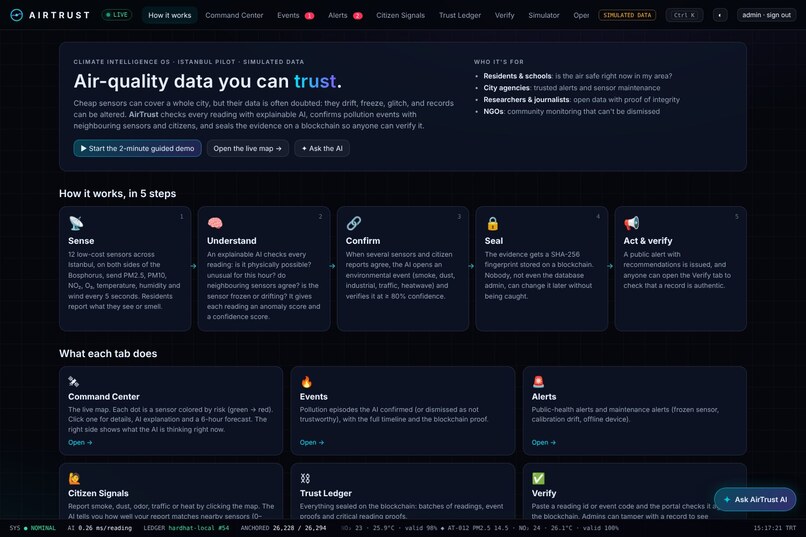The height and width of the screenshot is (537, 806).
Task: Open the How it works tab
Action: [170, 15]
